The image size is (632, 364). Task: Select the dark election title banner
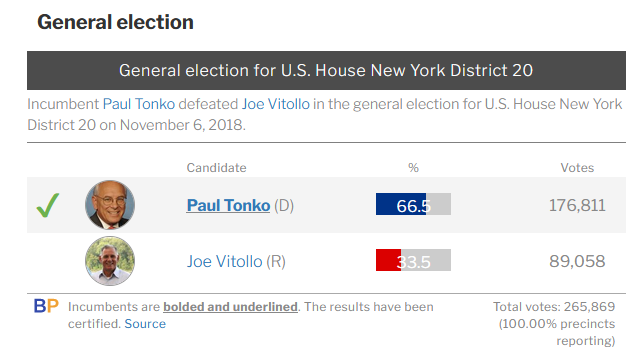point(326,71)
